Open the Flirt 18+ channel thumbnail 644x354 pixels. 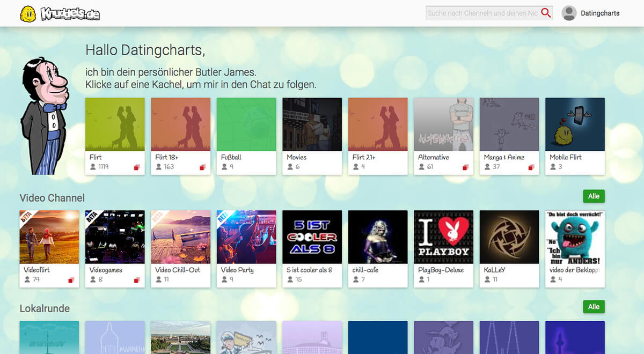[181, 124]
